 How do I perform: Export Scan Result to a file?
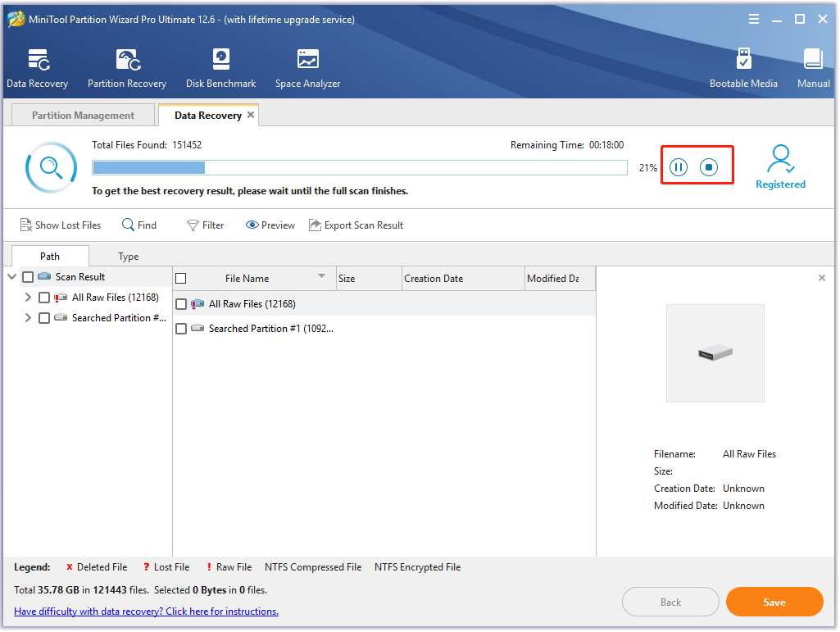(x=356, y=225)
